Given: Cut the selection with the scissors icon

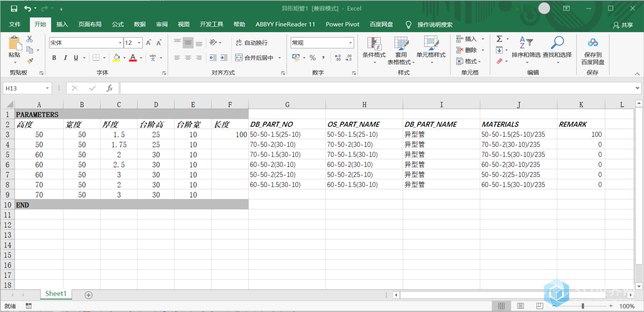Looking at the screenshot, I should (x=30, y=39).
